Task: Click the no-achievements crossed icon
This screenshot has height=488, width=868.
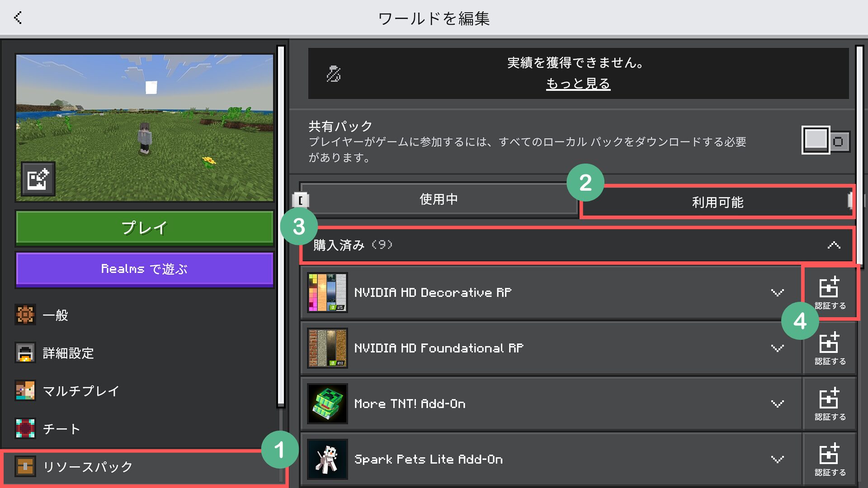Action: pos(334,74)
